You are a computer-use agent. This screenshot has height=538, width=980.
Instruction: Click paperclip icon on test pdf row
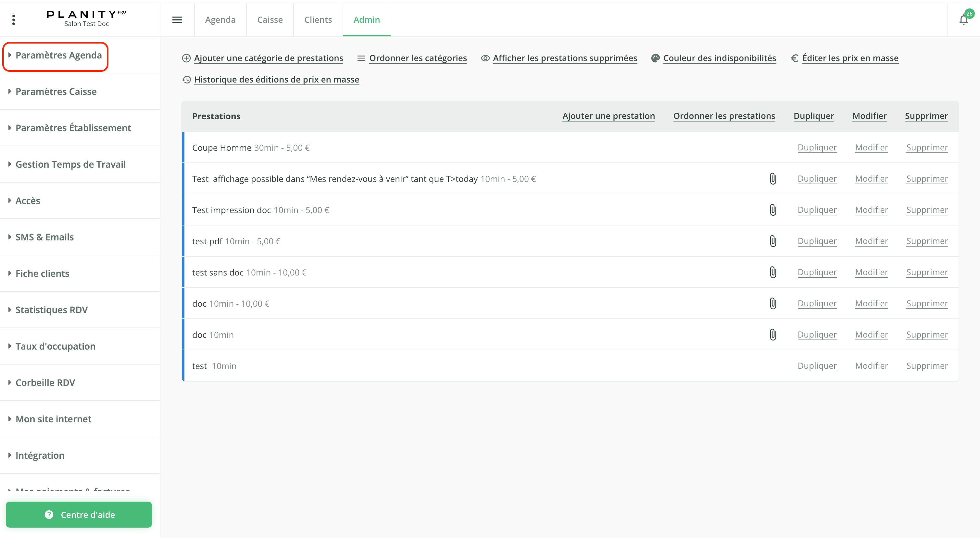click(773, 241)
